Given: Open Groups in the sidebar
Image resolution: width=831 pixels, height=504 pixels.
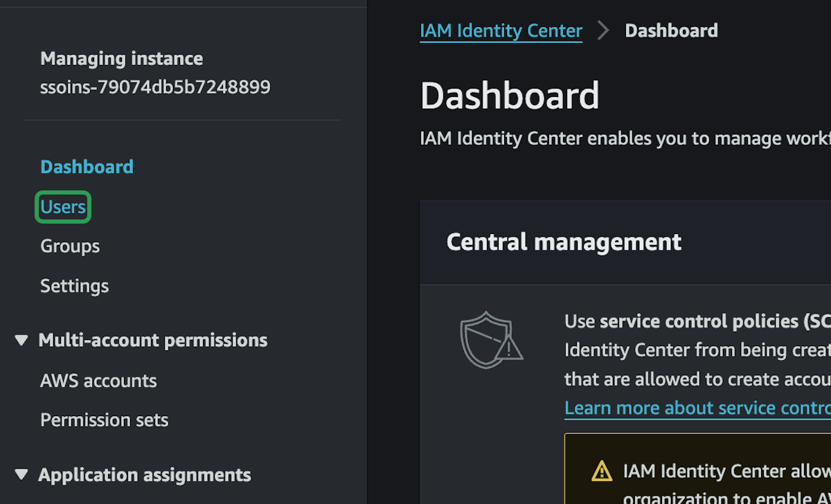Looking at the screenshot, I should pyautogui.click(x=70, y=246).
